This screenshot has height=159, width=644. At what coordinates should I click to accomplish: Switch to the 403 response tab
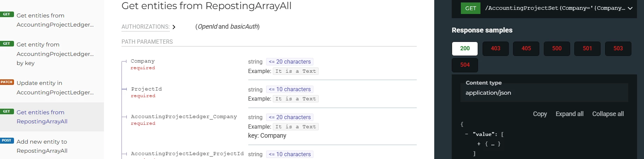pyautogui.click(x=495, y=49)
